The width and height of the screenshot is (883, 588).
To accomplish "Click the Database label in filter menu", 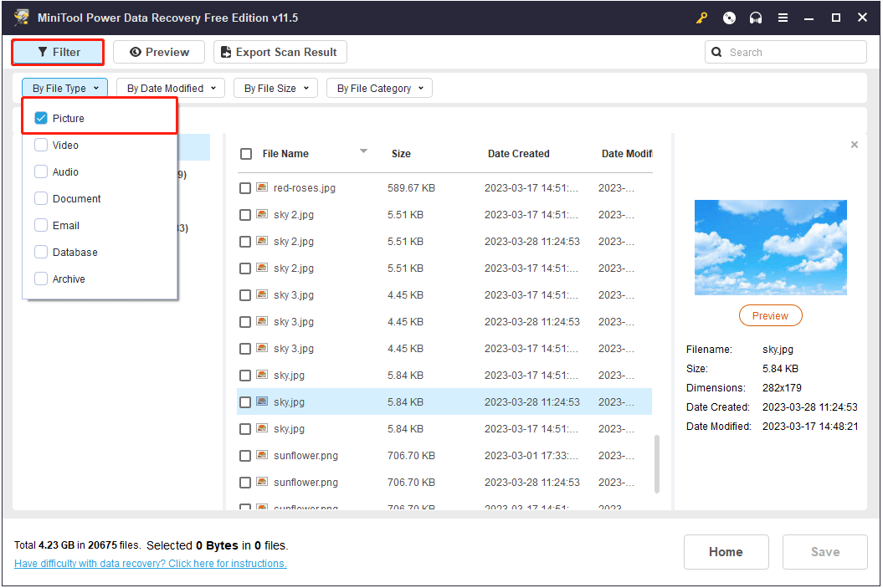I will (74, 252).
